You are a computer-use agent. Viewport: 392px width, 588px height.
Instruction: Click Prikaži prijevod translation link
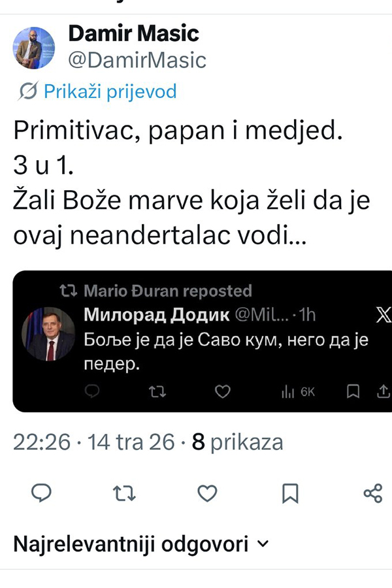pyautogui.click(x=110, y=91)
